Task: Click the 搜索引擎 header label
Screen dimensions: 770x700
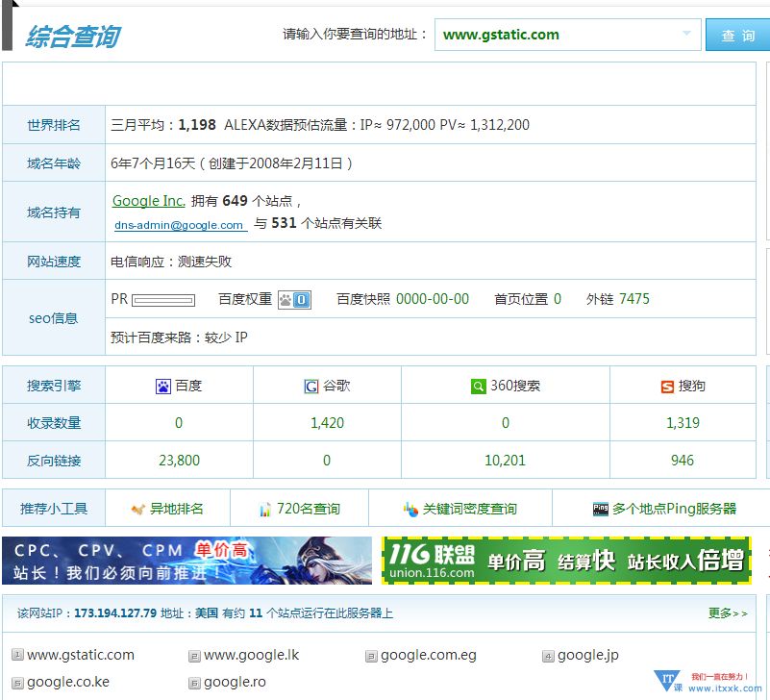Action: click(54, 386)
